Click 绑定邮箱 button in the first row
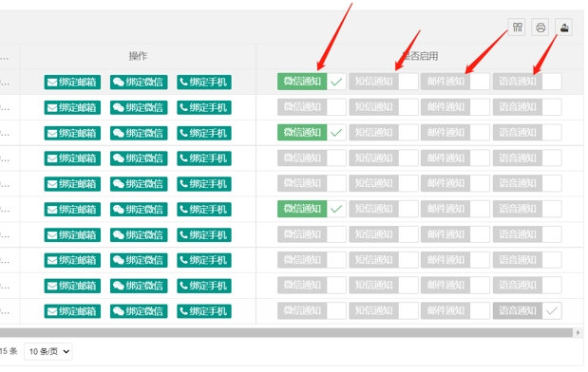This screenshot has width=588, height=372. pyautogui.click(x=72, y=82)
